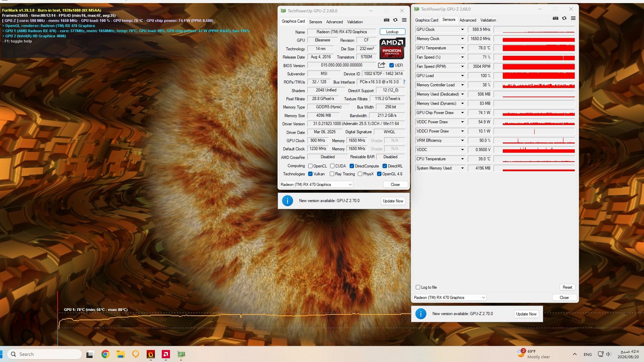The image size is (644, 362).
Task: Click the Windows taskbar Search box
Action: tap(45, 354)
